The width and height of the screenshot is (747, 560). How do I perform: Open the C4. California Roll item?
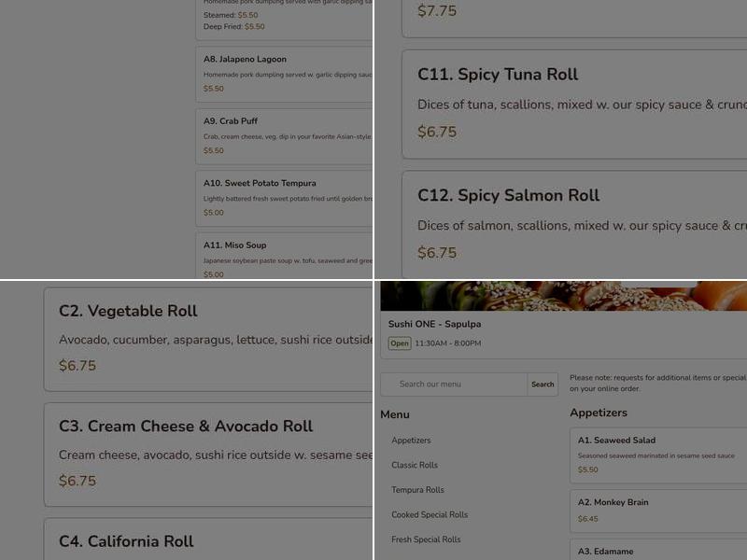coord(187,539)
